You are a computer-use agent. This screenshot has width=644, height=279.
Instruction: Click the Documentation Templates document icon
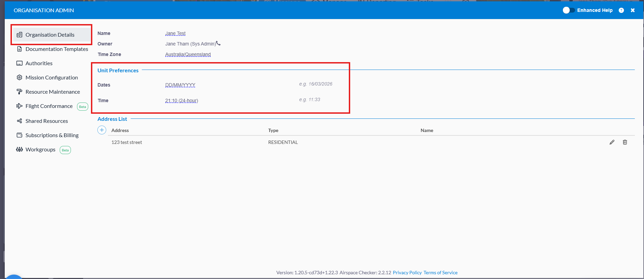(19, 49)
